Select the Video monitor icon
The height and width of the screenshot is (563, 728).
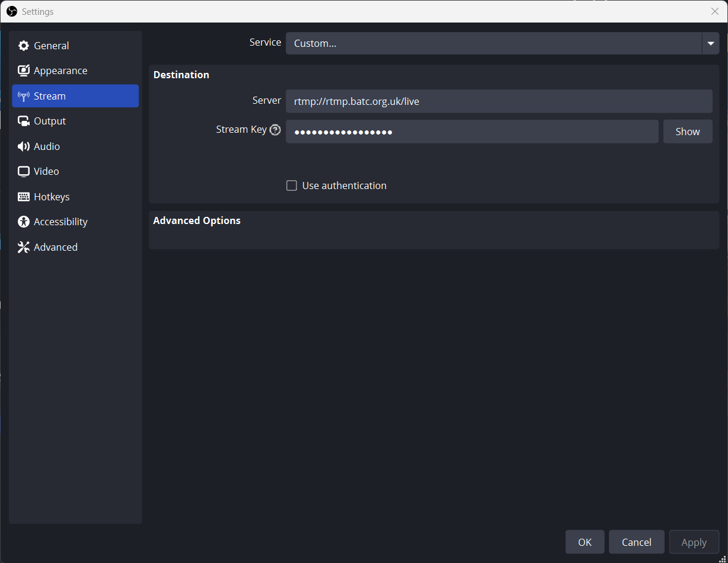(24, 171)
